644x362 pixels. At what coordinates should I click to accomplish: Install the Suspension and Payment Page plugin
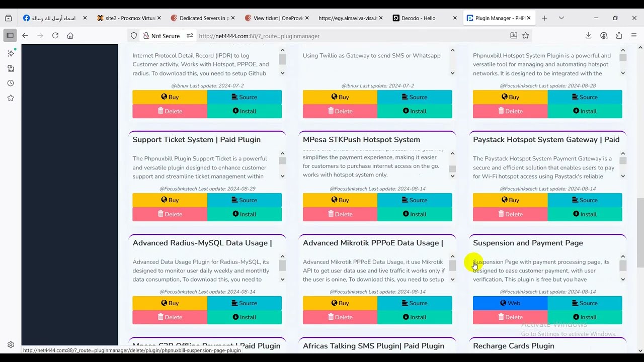click(585, 317)
